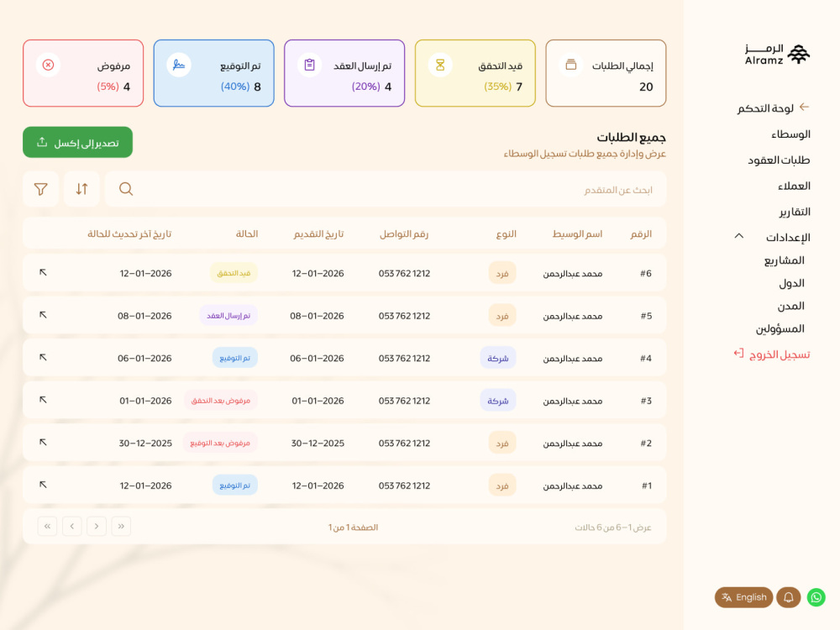This screenshot has width=840, height=630.
Task: Click hourglass icon in قيد التحقق card
Action: 440,65
